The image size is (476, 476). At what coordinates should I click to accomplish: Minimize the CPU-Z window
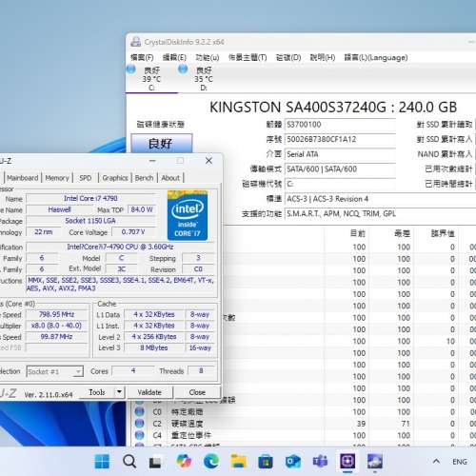152,161
